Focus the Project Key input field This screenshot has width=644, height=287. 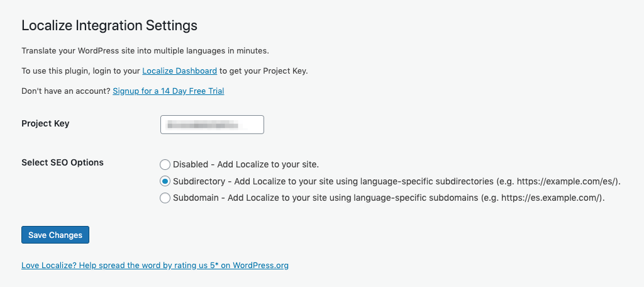point(212,125)
